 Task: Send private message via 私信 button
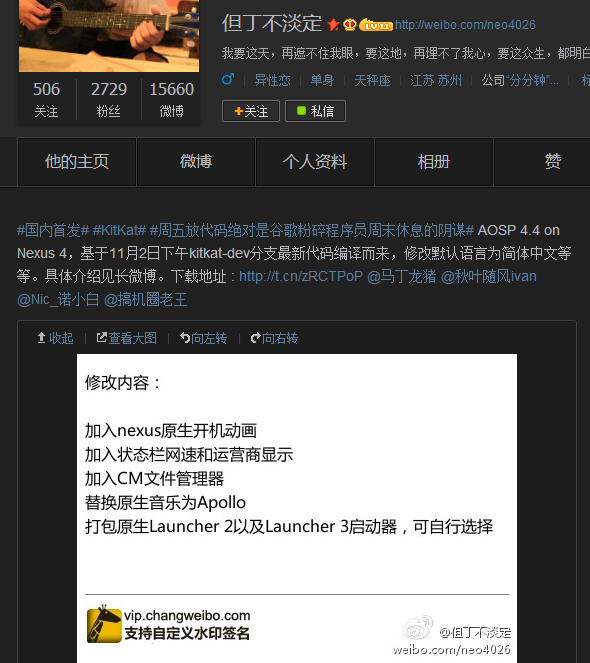[x=315, y=111]
